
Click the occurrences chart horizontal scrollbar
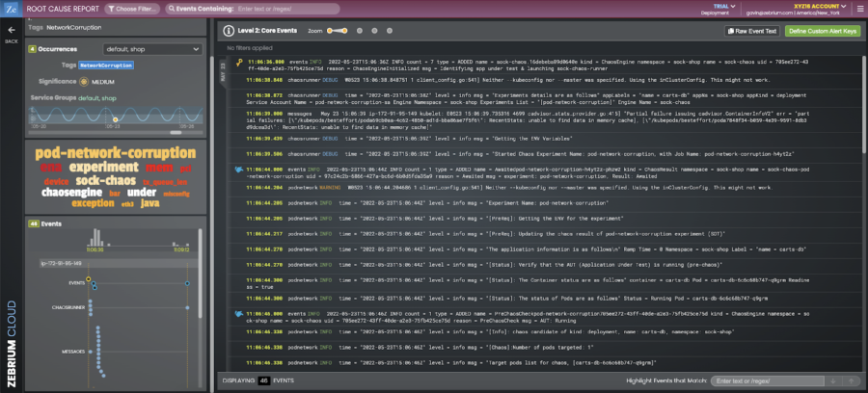click(x=176, y=133)
